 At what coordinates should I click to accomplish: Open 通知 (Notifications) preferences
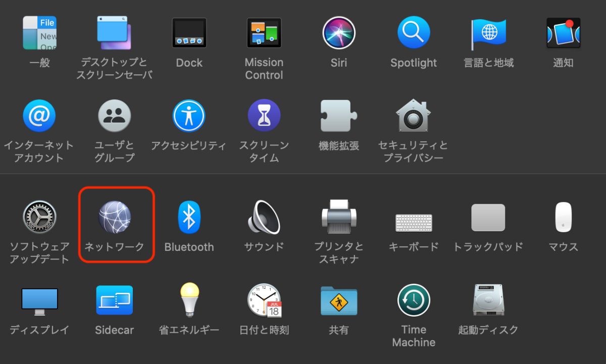coord(563,32)
